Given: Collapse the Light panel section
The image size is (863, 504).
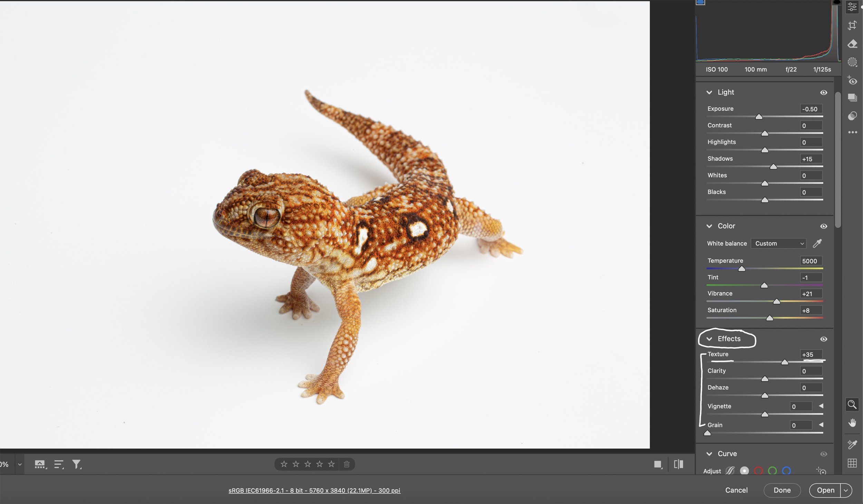Looking at the screenshot, I should click(709, 92).
